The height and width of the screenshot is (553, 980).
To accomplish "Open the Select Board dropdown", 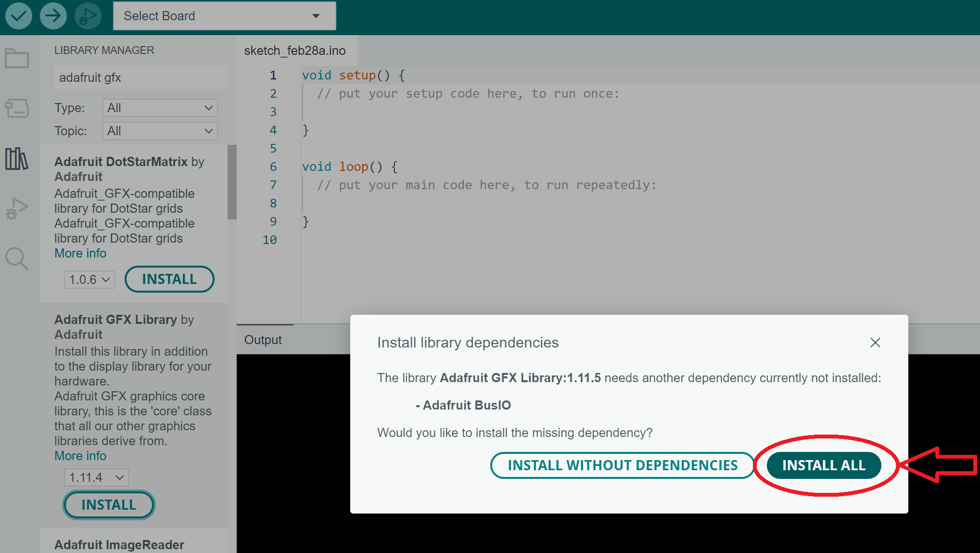I will pos(224,16).
